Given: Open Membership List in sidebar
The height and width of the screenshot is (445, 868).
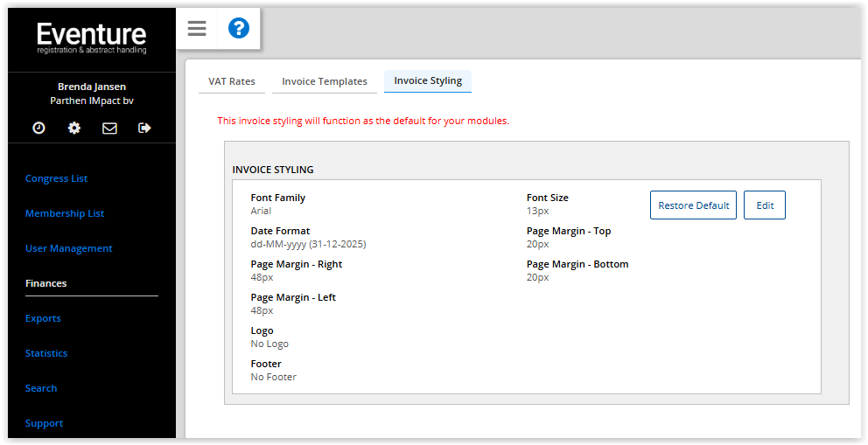Looking at the screenshot, I should click(65, 213).
